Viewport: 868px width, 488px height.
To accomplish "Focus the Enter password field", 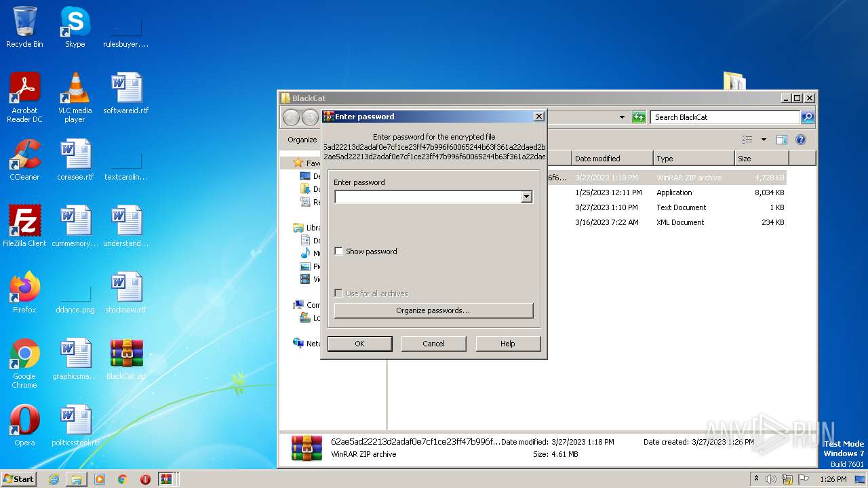I will pyautogui.click(x=428, y=197).
